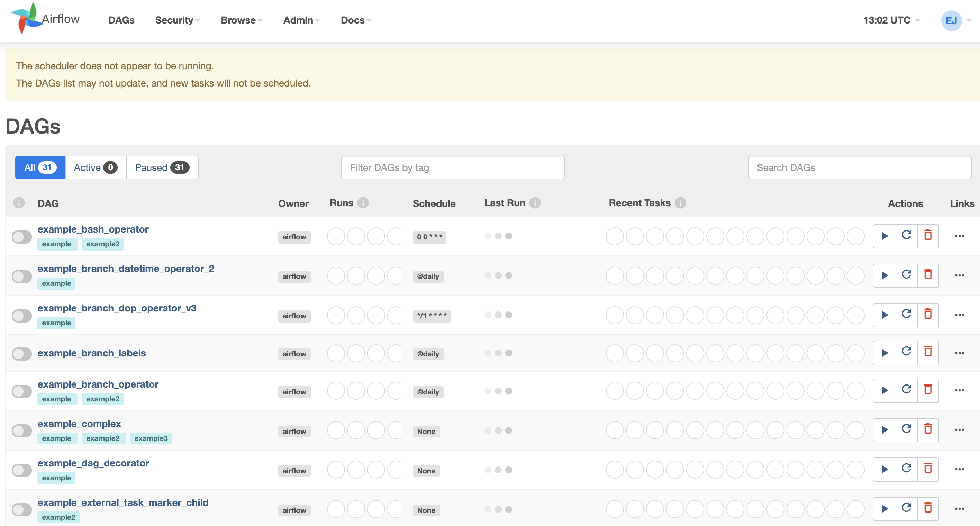Trigger the example_dag_decorator DAG
Screen dimensions: 980x526
point(884,470)
